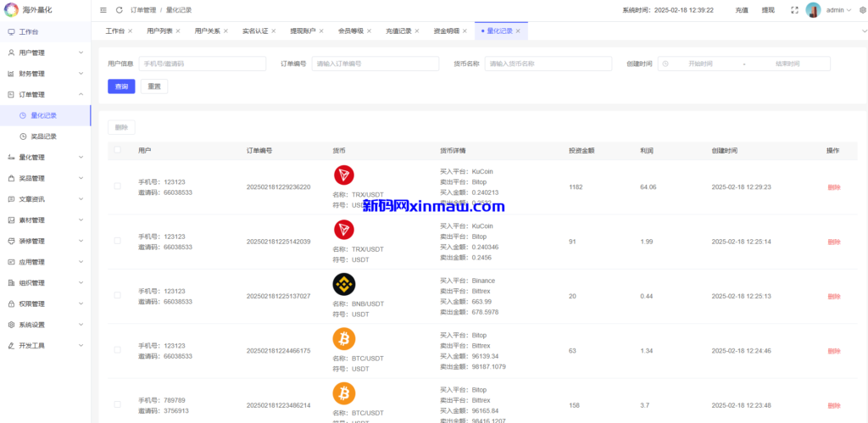Screen dimensions: 868x423
Task: Click the BNB coin icon for BNB/USDT
Action: (344, 284)
